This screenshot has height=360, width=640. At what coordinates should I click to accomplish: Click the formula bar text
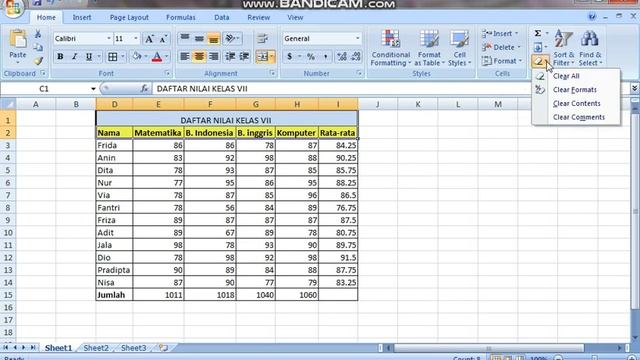coord(202,89)
